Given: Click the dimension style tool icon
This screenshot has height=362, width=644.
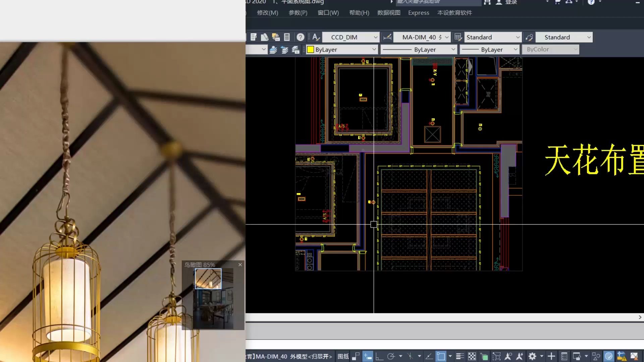Looking at the screenshot, I should tap(387, 37).
